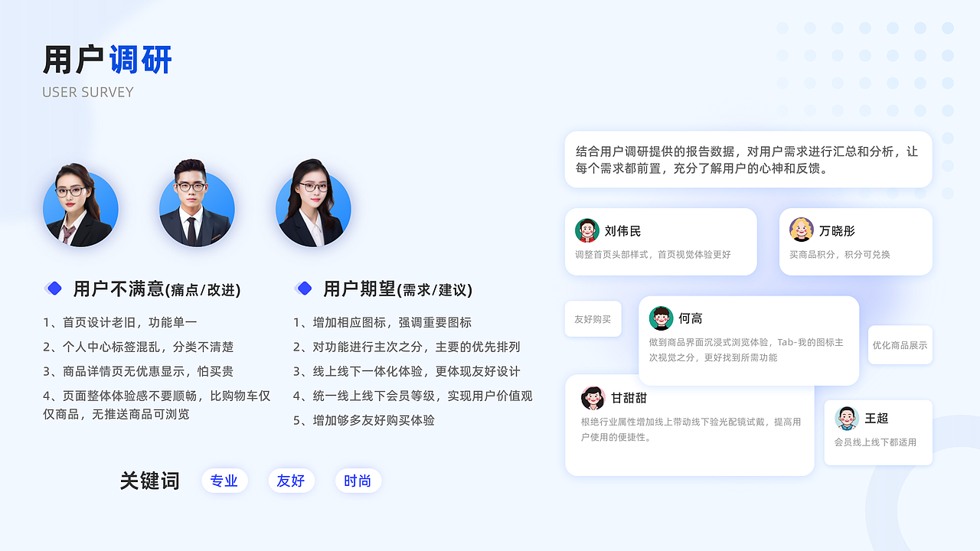Click item 4、页面整体体验感不要顺畅

pos(157,405)
